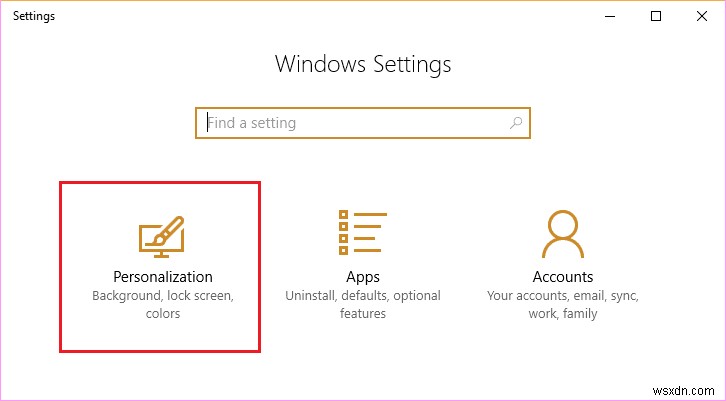Close the Settings window
This screenshot has height=401, width=726.
coord(702,16)
